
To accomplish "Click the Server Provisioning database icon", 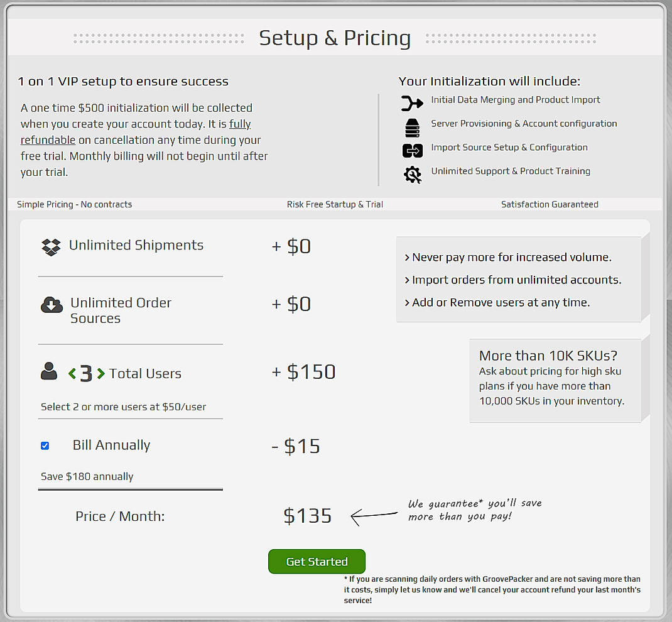I will pos(412,128).
